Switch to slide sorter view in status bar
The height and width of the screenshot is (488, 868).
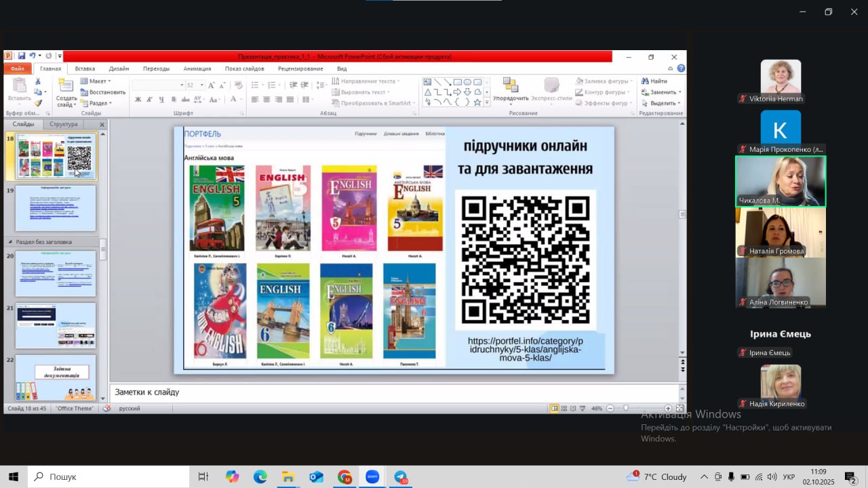click(564, 409)
